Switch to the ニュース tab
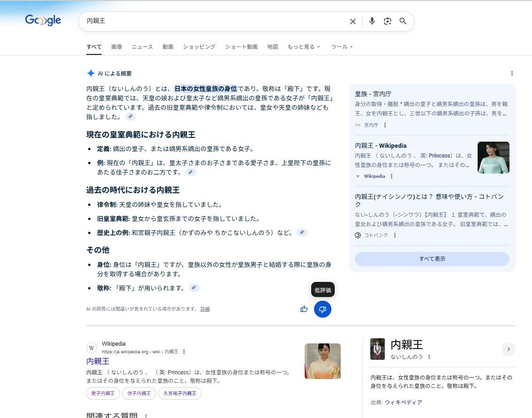Image resolution: width=532 pixels, height=418 pixels. 142,47
